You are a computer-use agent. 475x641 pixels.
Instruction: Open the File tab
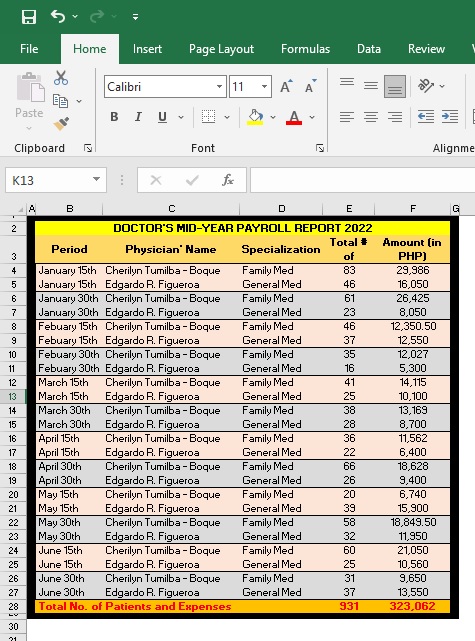[29, 49]
